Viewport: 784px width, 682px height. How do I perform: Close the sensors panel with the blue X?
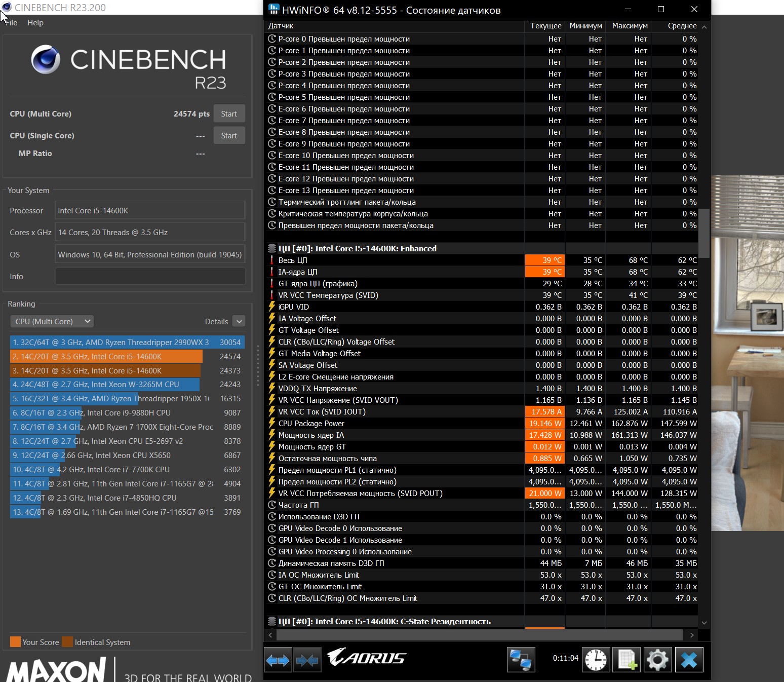[689, 660]
